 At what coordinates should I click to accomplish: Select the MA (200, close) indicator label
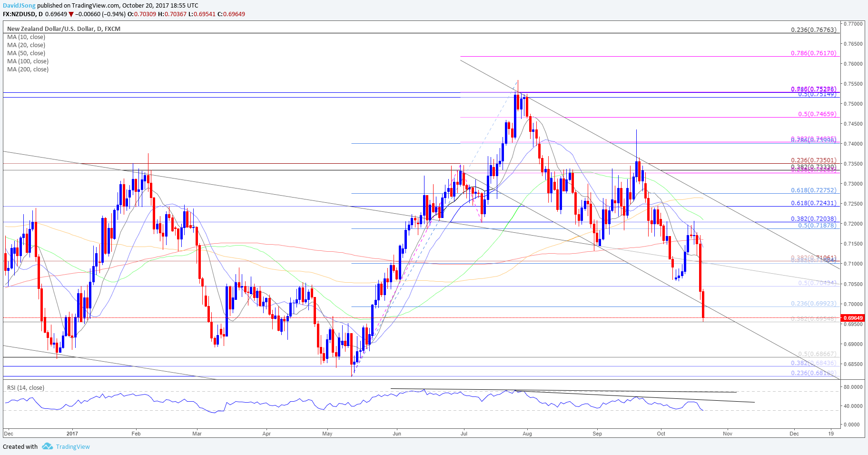[28, 69]
